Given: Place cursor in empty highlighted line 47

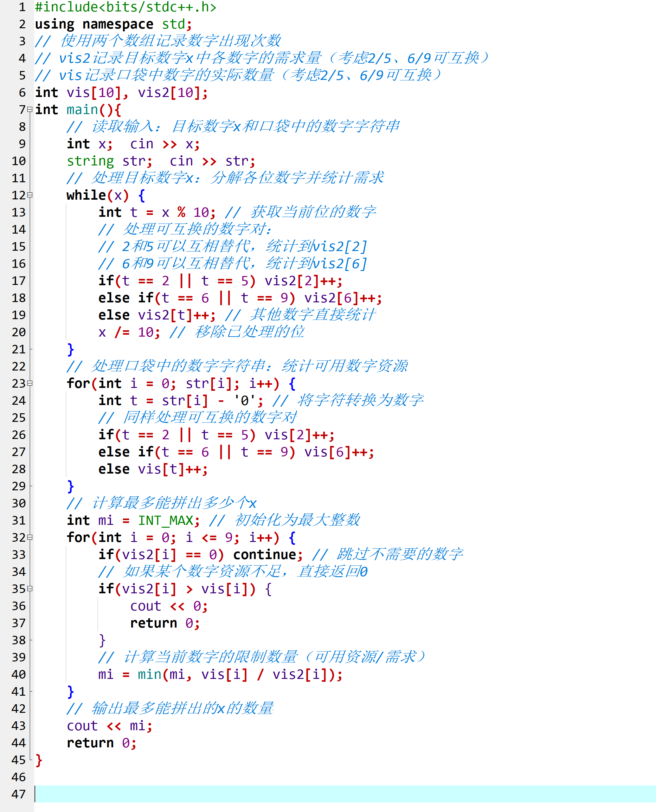Looking at the screenshot, I should click(x=345, y=794).
